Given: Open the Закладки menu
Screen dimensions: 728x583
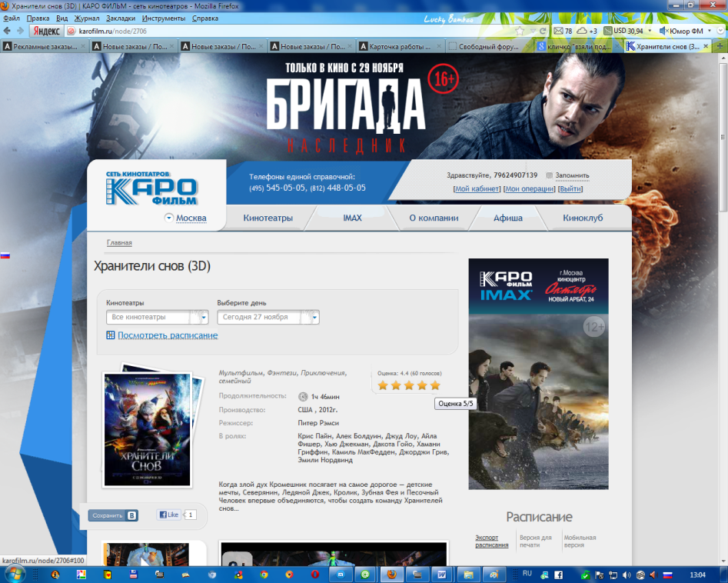Looking at the screenshot, I should click(x=121, y=18).
